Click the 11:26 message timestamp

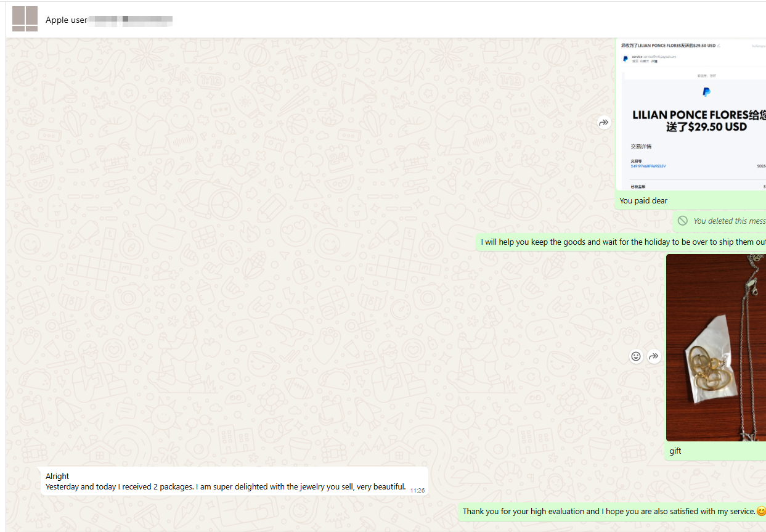(417, 491)
